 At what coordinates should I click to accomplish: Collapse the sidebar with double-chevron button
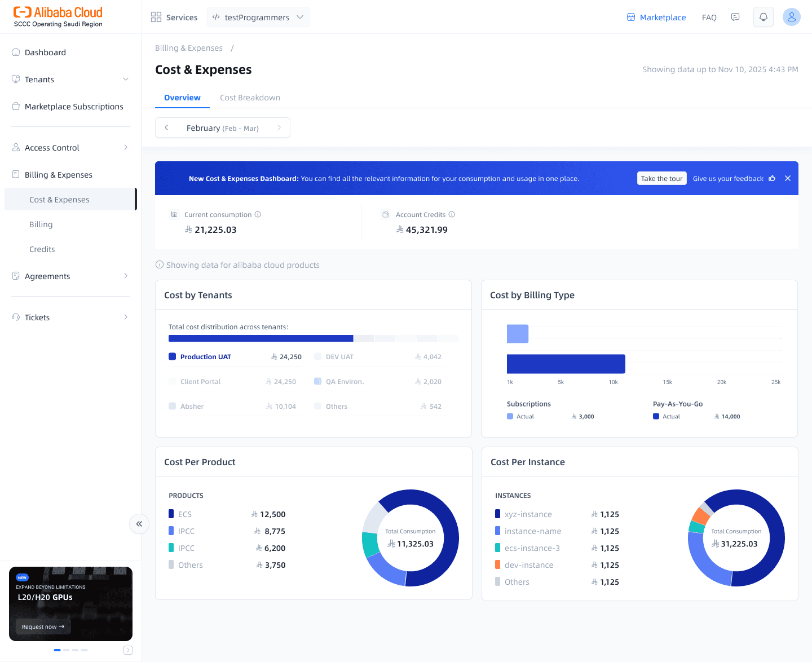[x=139, y=524]
